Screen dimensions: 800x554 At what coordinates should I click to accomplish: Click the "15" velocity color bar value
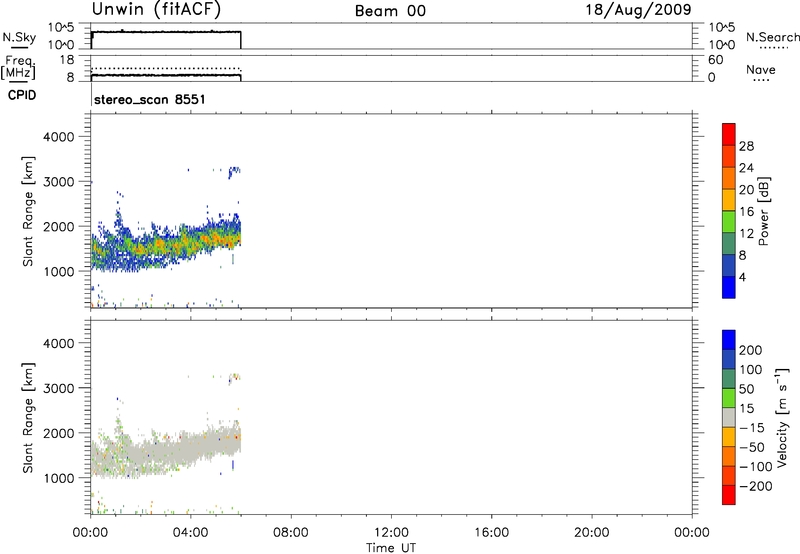(x=746, y=408)
